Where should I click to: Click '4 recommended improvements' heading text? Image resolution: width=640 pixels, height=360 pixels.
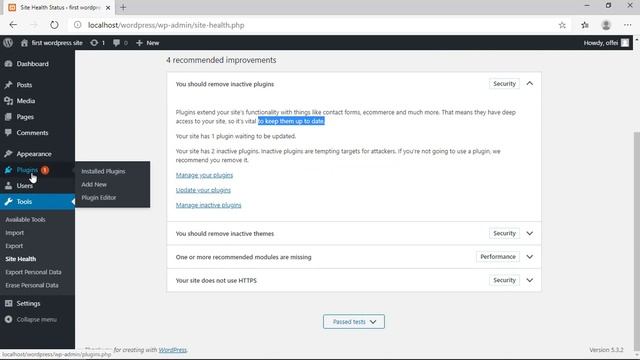221,60
